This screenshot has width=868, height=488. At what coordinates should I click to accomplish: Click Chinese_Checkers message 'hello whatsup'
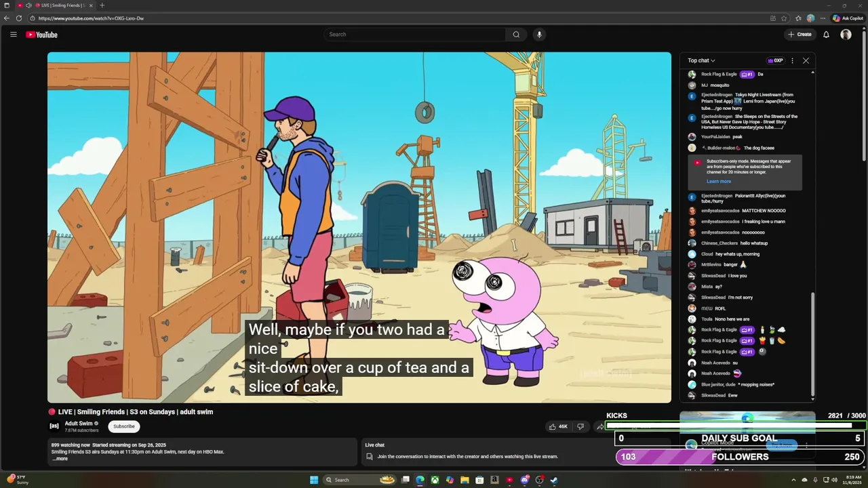tap(754, 243)
